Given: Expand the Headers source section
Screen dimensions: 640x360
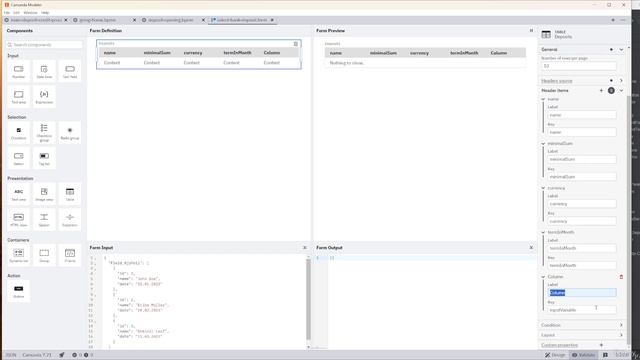Looking at the screenshot, I should 621,81.
